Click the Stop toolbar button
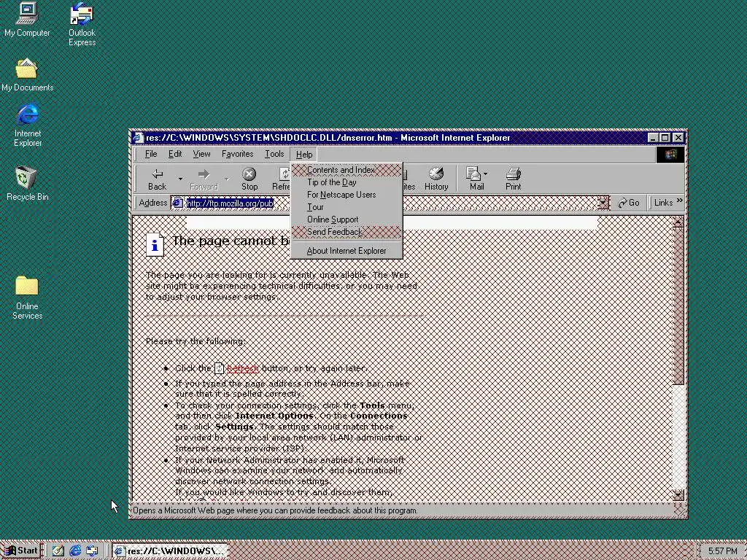The height and width of the screenshot is (560, 747). pyautogui.click(x=249, y=179)
